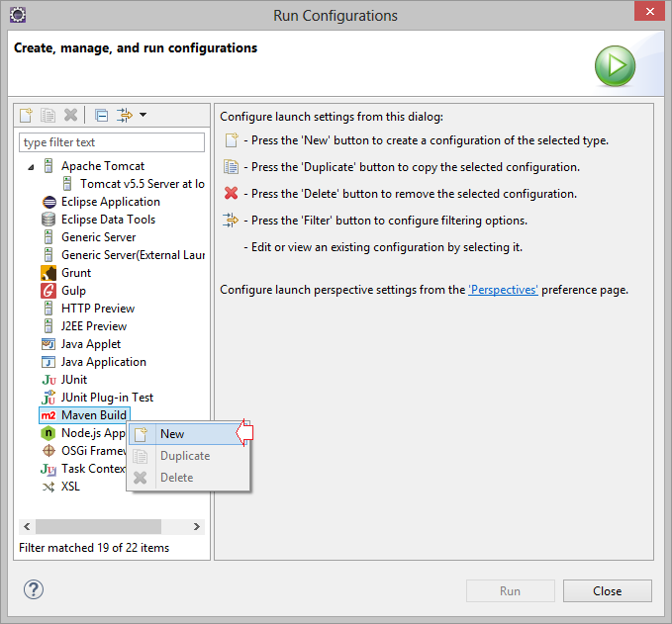This screenshot has height=624, width=672.
Task: Open the Help question mark icon
Action: (33, 589)
